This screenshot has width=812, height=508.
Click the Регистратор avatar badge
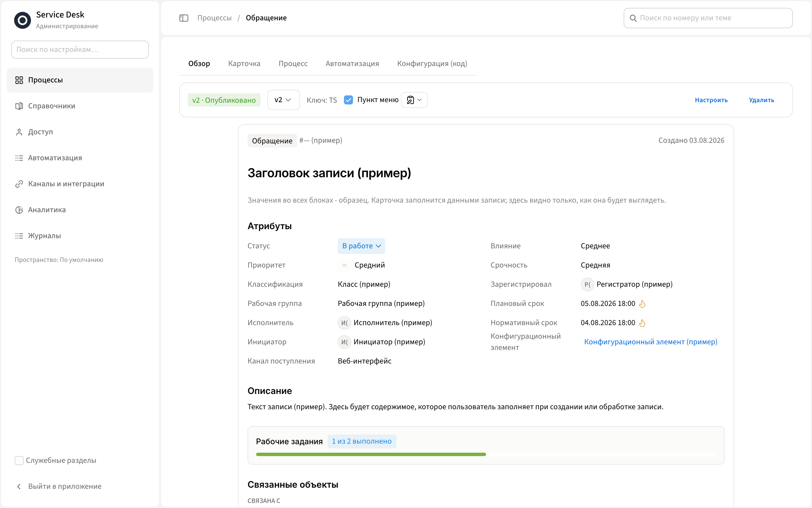pyautogui.click(x=587, y=284)
